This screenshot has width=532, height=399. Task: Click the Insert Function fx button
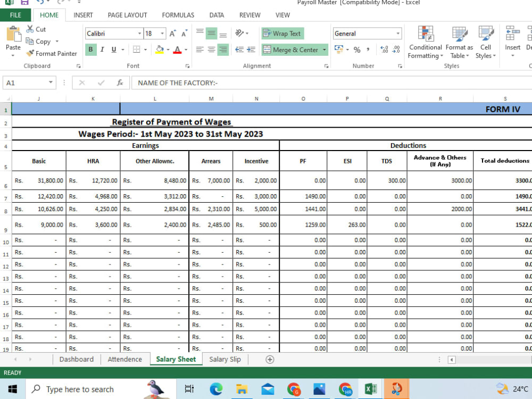tap(120, 82)
